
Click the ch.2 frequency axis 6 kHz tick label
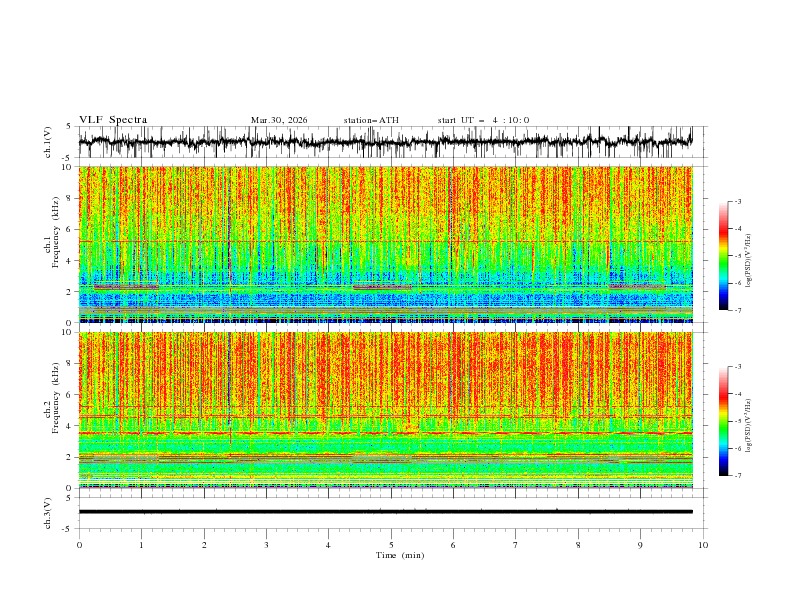pos(69,395)
